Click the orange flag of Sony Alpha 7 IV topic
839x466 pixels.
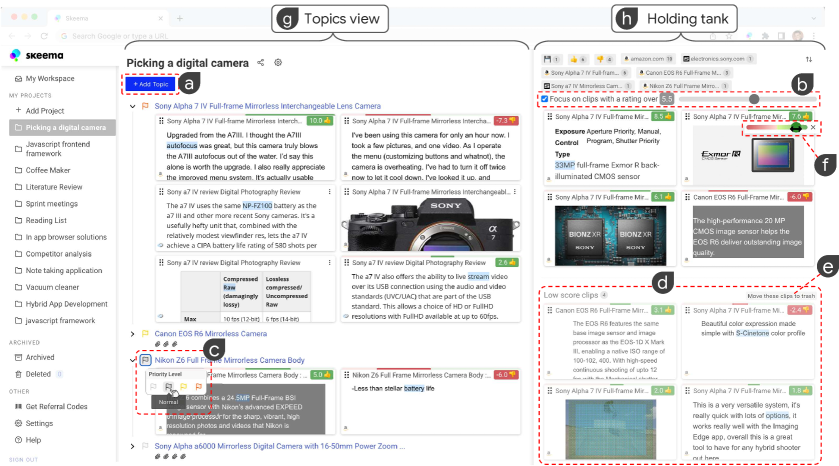pos(145,106)
